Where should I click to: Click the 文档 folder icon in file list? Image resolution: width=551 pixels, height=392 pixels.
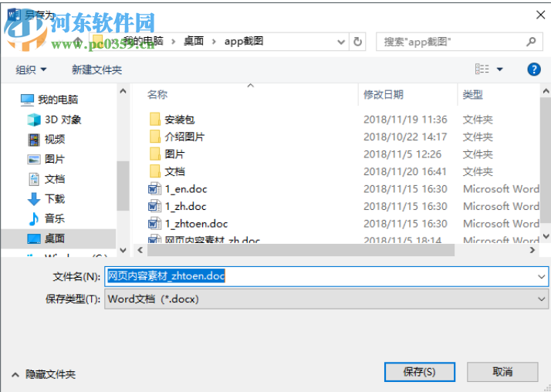pyautogui.click(x=155, y=171)
